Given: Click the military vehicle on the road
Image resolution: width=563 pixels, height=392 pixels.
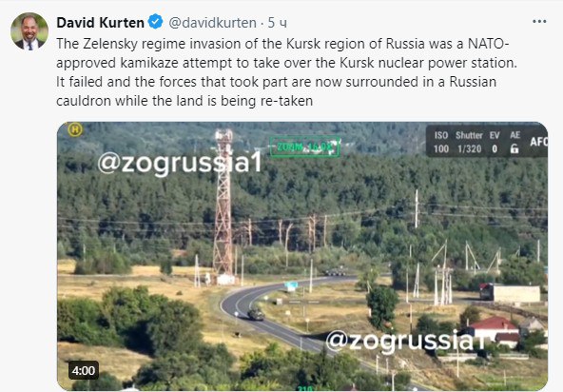Looking at the screenshot, I should point(256,314).
